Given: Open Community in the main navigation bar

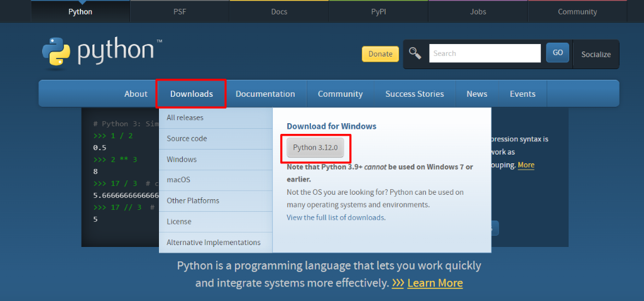Looking at the screenshot, I should [340, 94].
